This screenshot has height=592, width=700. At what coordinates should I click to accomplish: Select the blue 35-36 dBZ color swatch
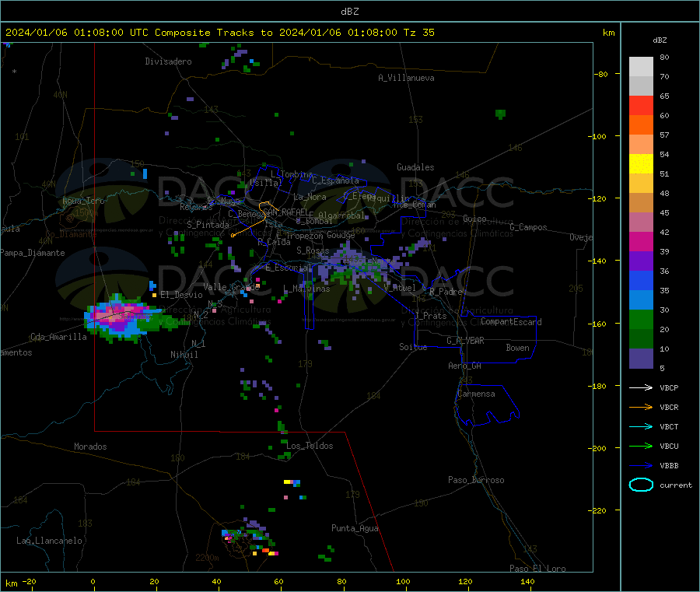[641, 280]
